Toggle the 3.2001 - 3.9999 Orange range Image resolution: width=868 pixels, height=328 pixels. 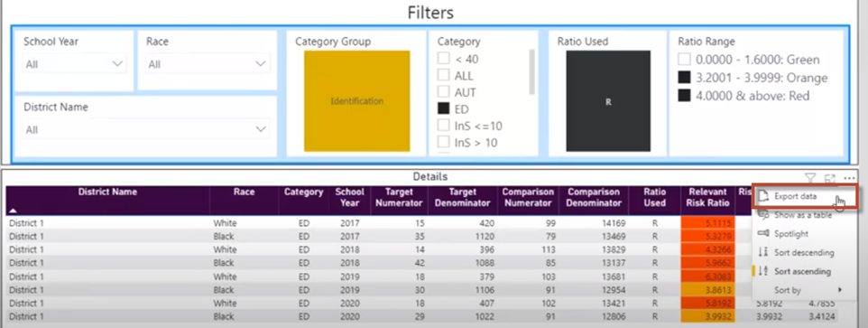pos(685,78)
